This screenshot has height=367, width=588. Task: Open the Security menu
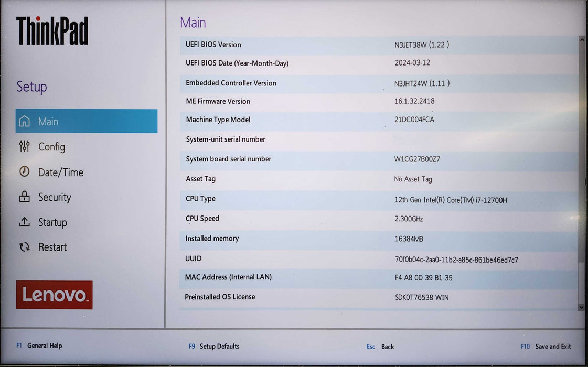tap(55, 197)
